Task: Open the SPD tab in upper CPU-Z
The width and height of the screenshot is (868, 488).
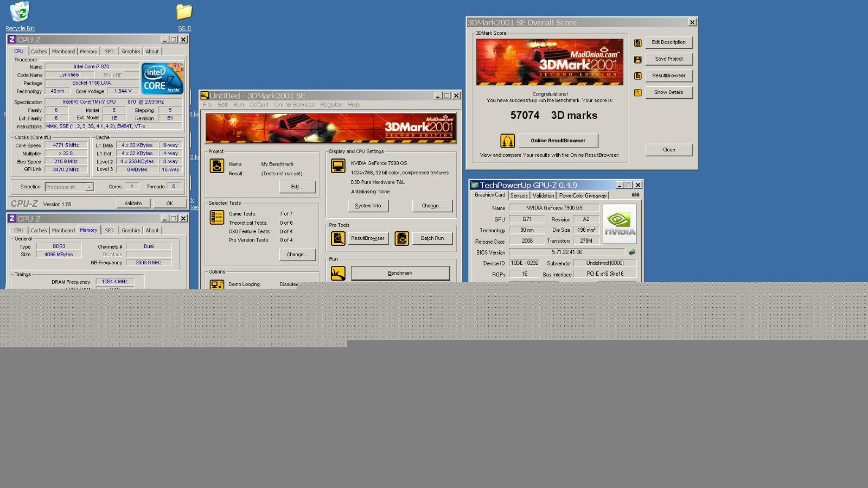Action: [x=109, y=52]
